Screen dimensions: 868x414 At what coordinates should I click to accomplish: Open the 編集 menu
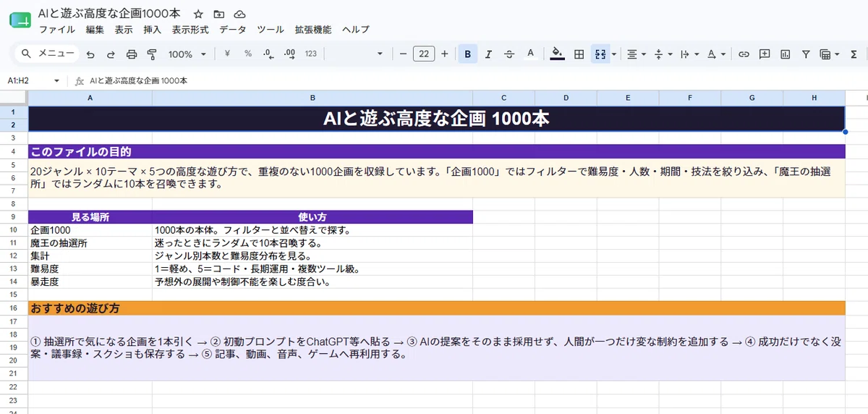coord(95,30)
